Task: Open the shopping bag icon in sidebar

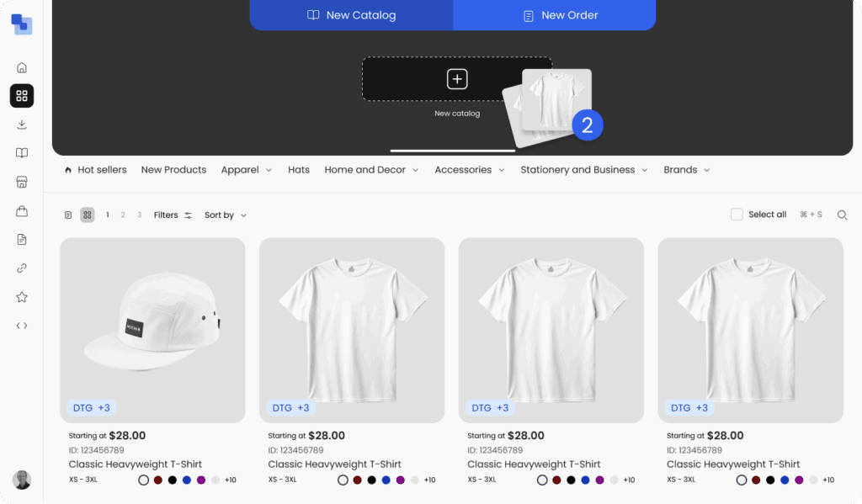Action: [22, 211]
